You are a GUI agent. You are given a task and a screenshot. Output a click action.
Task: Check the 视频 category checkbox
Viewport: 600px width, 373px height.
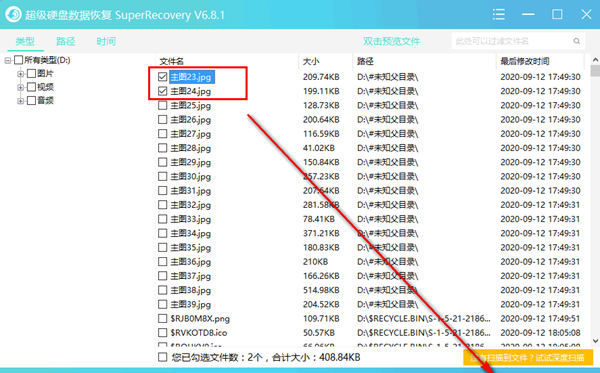tap(31, 87)
